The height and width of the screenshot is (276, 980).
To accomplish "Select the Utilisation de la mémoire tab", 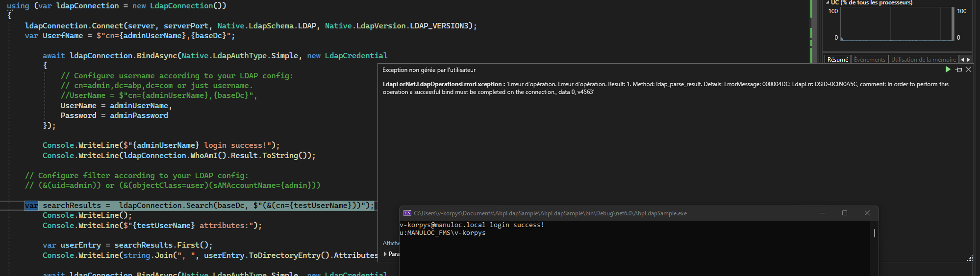I will click(923, 60).
